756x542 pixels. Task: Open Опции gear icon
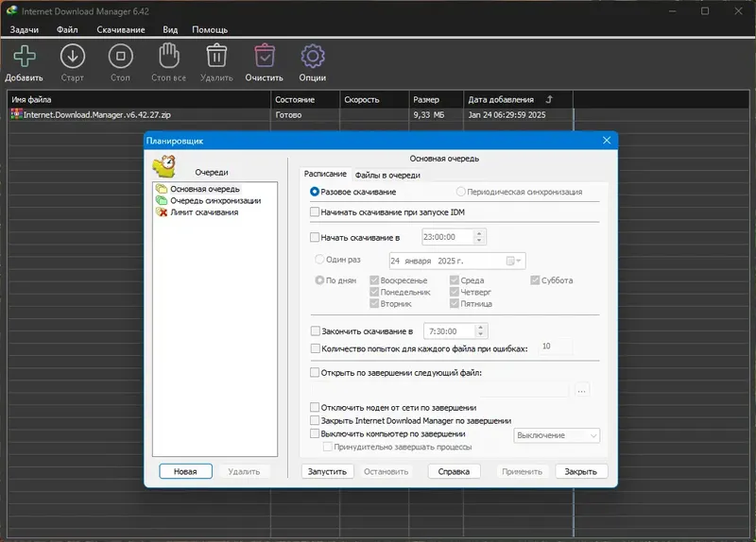(x=313, y=56)
